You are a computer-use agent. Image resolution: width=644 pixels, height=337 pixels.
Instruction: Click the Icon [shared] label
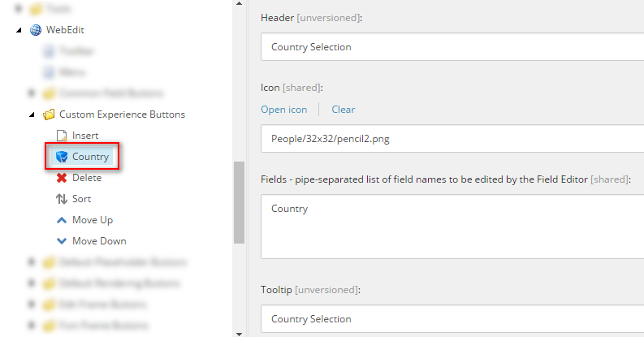[x=292, y=88]
